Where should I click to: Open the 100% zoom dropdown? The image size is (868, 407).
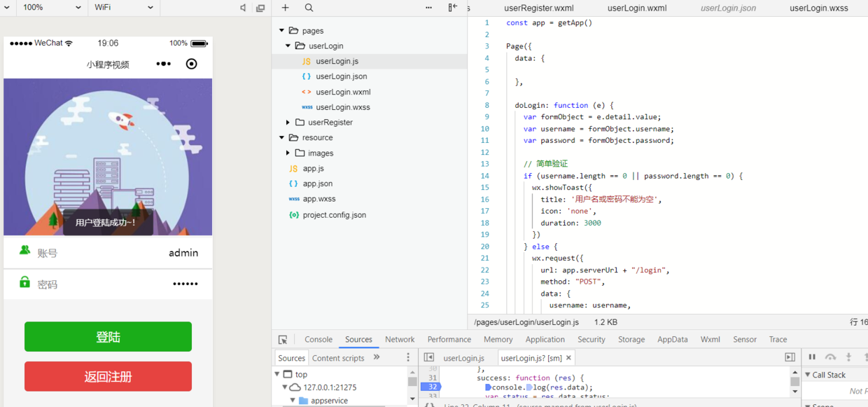coord(52,8)
